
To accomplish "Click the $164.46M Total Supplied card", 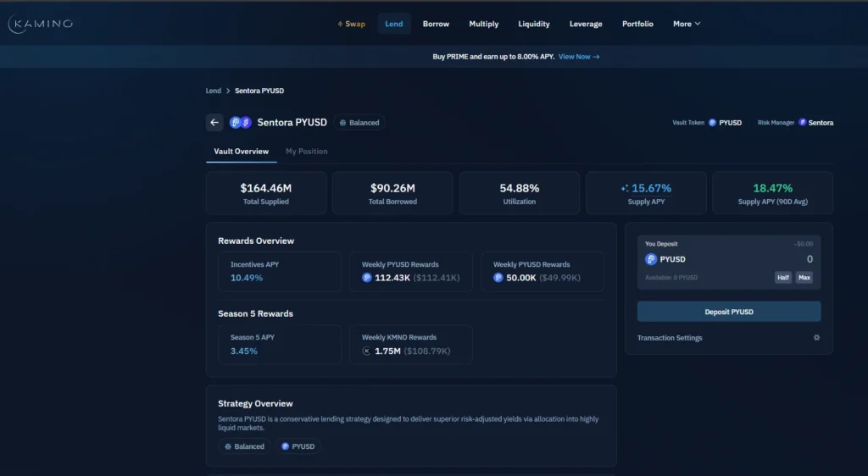I will [266, 193].
